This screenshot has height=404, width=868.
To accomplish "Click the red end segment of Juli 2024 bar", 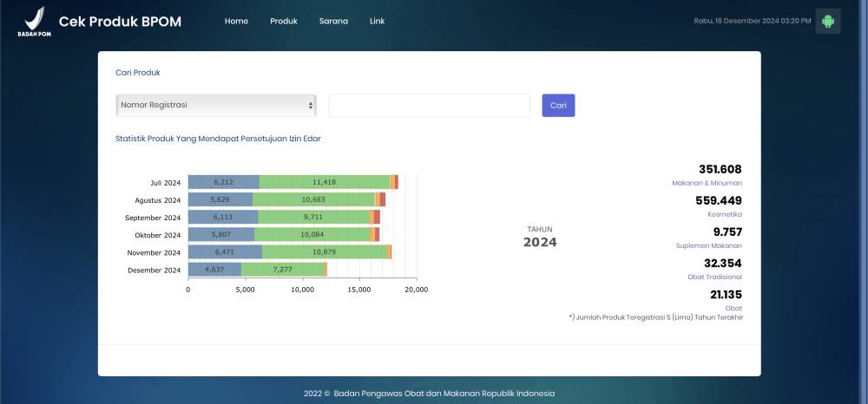I will [397, 182].
